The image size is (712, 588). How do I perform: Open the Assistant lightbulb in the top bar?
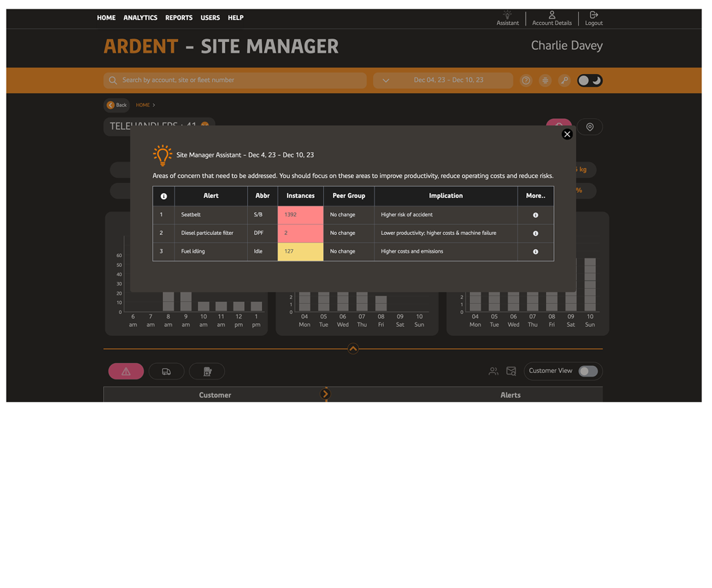(507, 18)
